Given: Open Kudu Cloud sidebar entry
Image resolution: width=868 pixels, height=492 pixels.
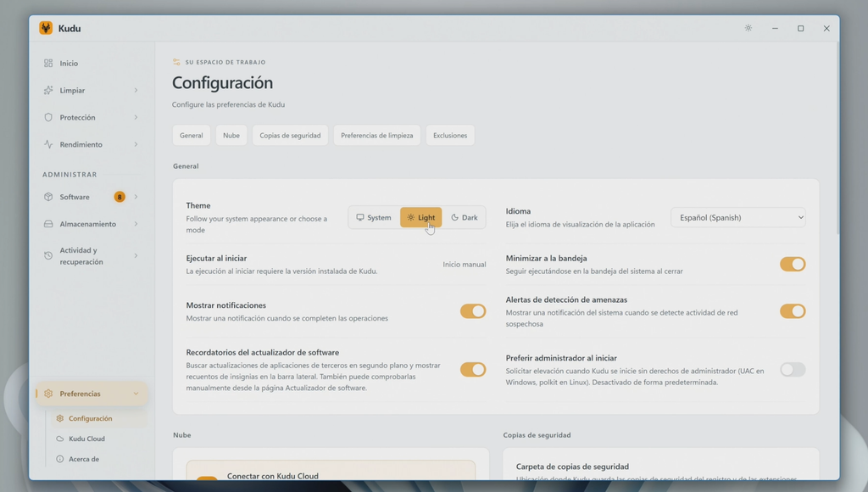Looking at the screenshot, I should coord(98,439).
